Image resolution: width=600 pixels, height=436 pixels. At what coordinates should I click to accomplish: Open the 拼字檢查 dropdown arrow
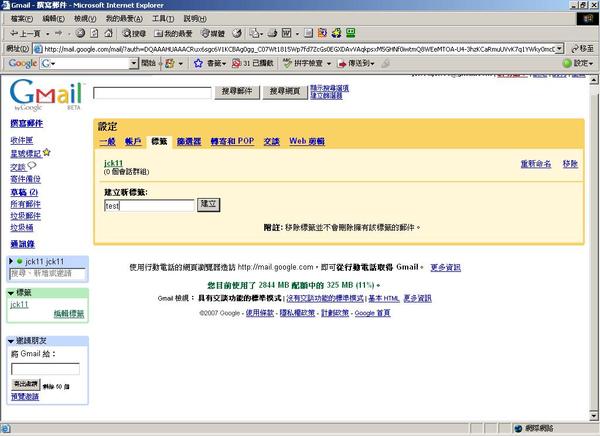pyautogui.click(x=329, y=64)
